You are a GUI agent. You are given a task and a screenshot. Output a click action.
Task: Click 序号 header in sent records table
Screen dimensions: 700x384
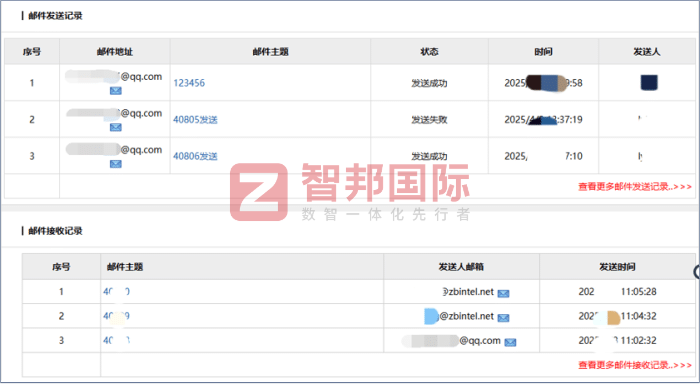(x=32, y=52)
